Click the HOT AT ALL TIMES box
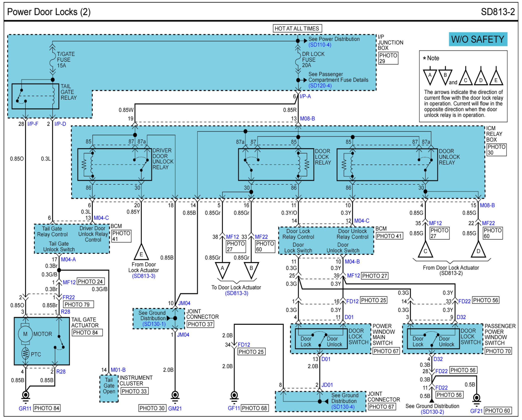The width and height of the screenshot is (522, 420). 297,29
